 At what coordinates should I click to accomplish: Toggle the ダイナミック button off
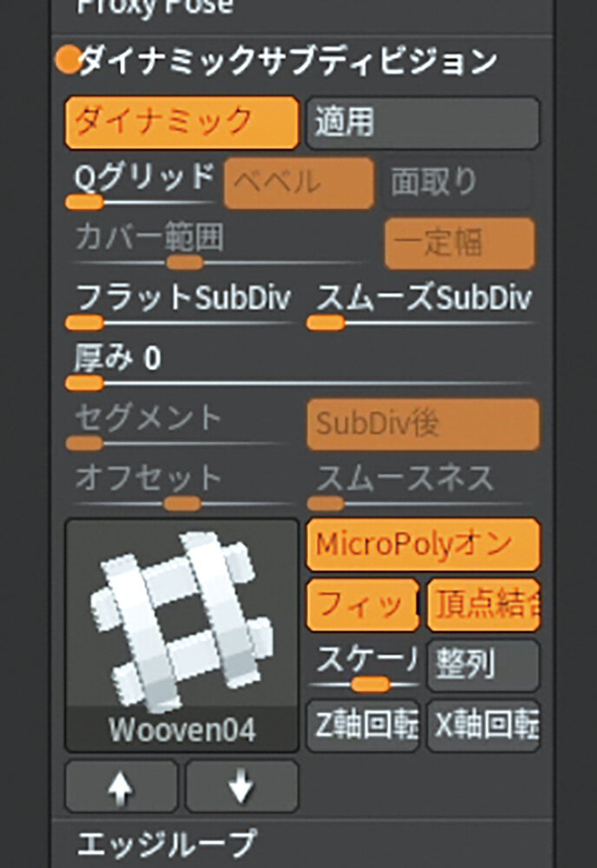[x=181, y=123]
